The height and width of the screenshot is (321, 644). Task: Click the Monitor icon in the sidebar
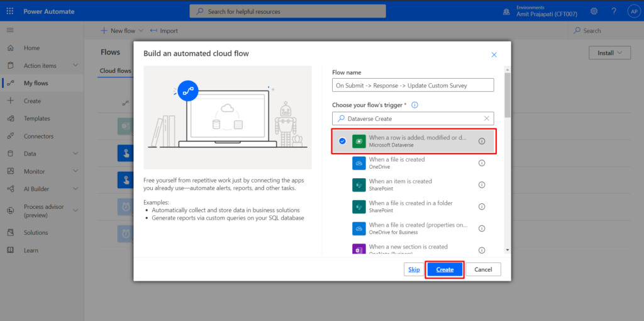click(x=11, y=171)
